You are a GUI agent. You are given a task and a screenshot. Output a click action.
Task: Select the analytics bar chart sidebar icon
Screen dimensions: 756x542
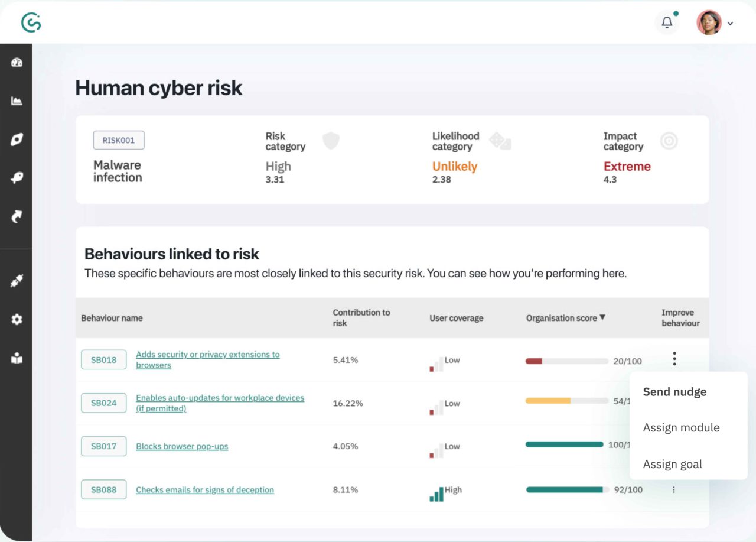16,100
